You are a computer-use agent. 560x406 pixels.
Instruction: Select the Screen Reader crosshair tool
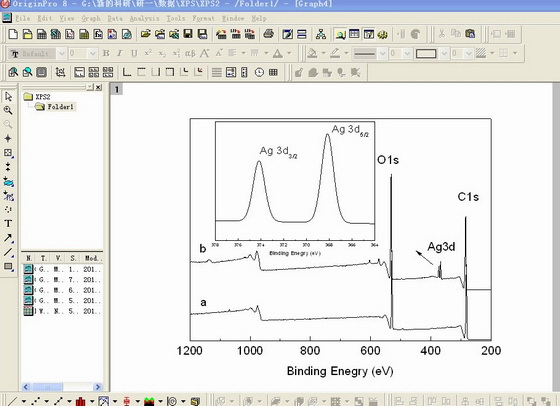(8, 138)
